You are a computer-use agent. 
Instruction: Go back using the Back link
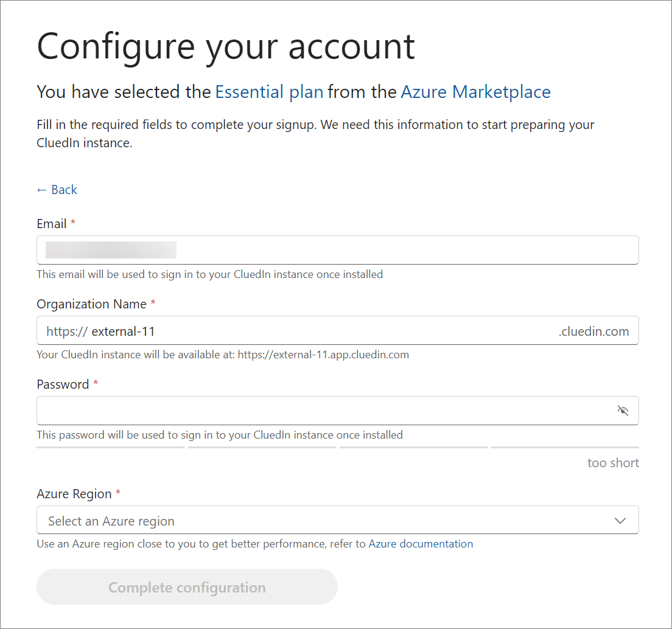pyautogui.click(x=57, y=190)
